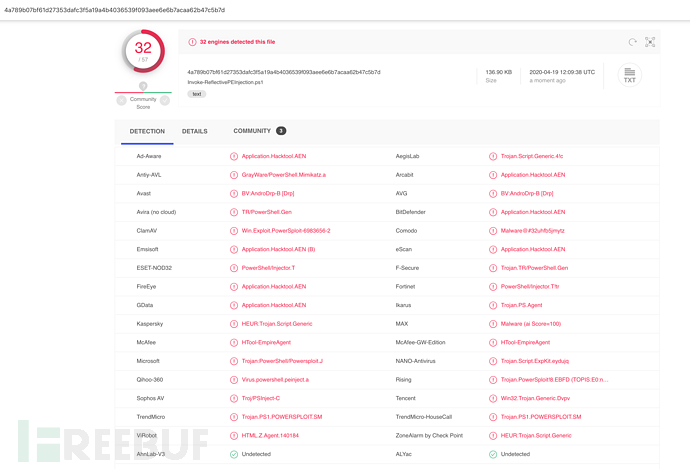Click the warning icon for Avast detection

[x=234, y=193]
